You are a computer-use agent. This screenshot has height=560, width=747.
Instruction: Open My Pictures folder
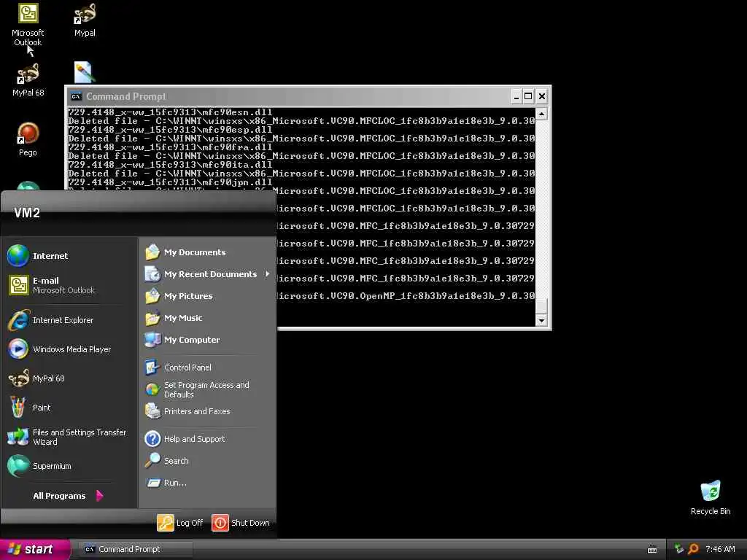(208, 296)
